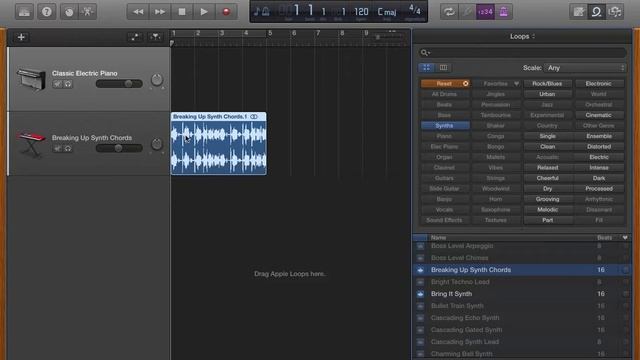This screenshot has height=360, width=640.
Task: Open the catch playhead filter icon
Action: [x=156, y=37]
